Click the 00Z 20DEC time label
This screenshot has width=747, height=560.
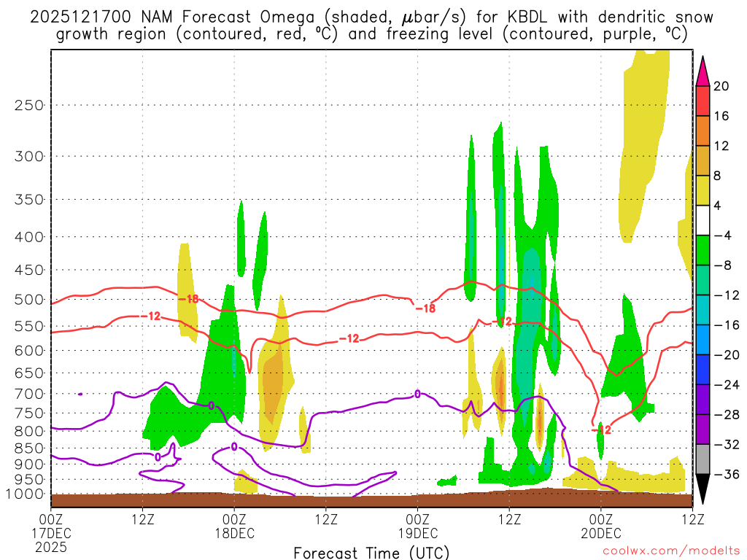601,526
